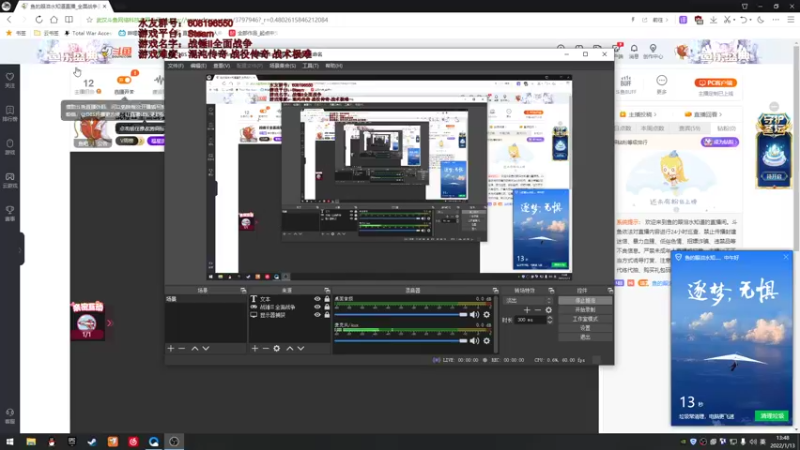Image resolution: width=800 pixels, height=450 pixels.
Task: Open source properties gear in sources panel
Action: (277, 348)
